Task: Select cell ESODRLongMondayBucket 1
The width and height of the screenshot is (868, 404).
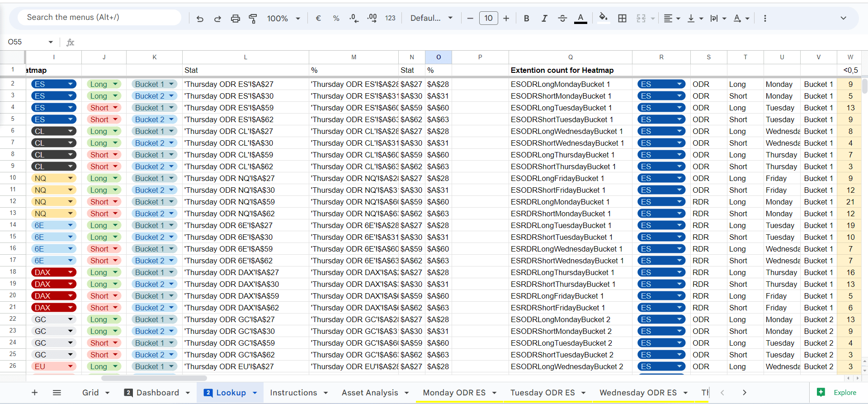Action: [x=570, y=84]
